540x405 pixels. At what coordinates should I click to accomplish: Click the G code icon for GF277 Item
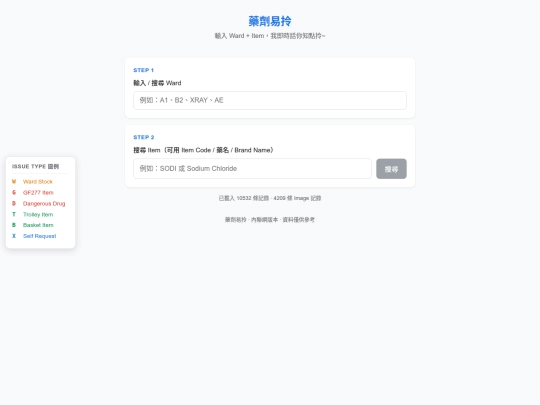point(14,193)
